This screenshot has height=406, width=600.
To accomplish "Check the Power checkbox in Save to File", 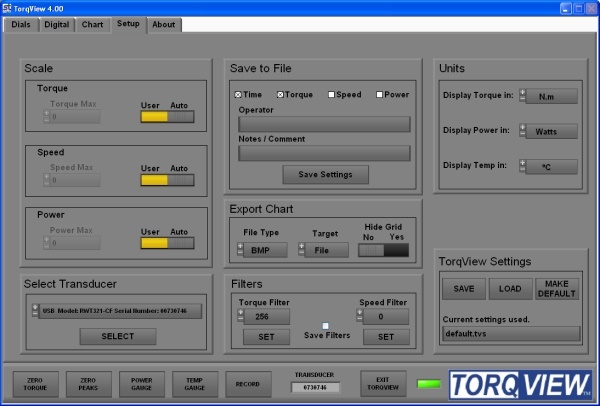I will coord(379,95).
